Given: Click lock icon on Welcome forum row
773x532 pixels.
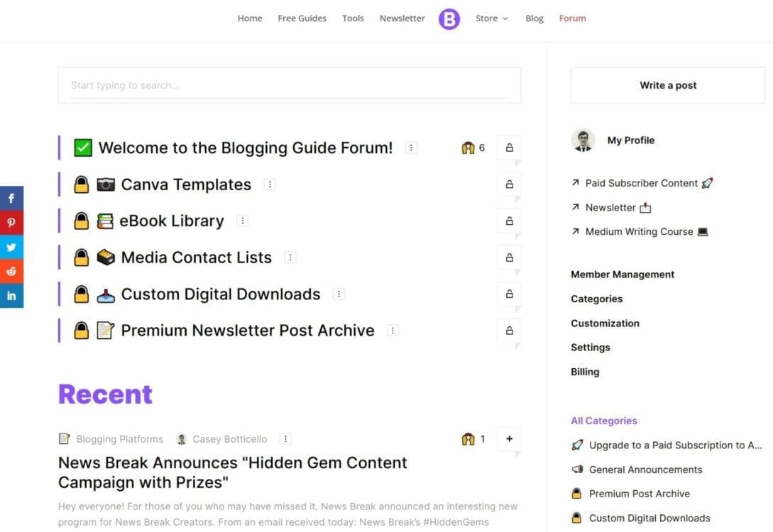Looking at the screenshot, I should [x=509, y=148].
